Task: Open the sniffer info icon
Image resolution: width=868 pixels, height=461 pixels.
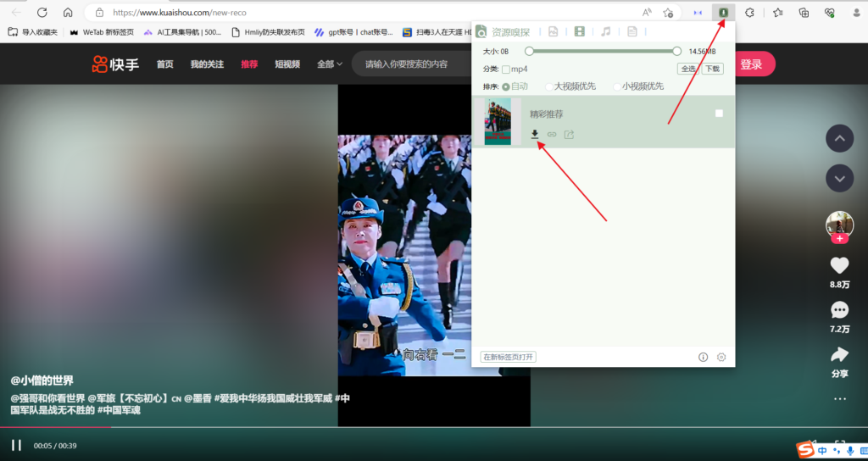Action: pos(703,357)
